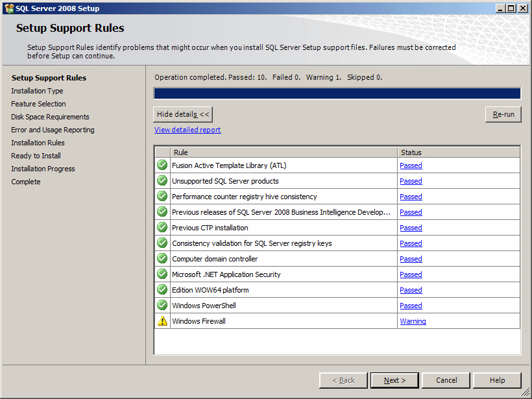Viewport: 532px width, 399px height.
Task: Select Edition WOW64 platform rule text
Action: pyautogui.click(x=210, y=290)
